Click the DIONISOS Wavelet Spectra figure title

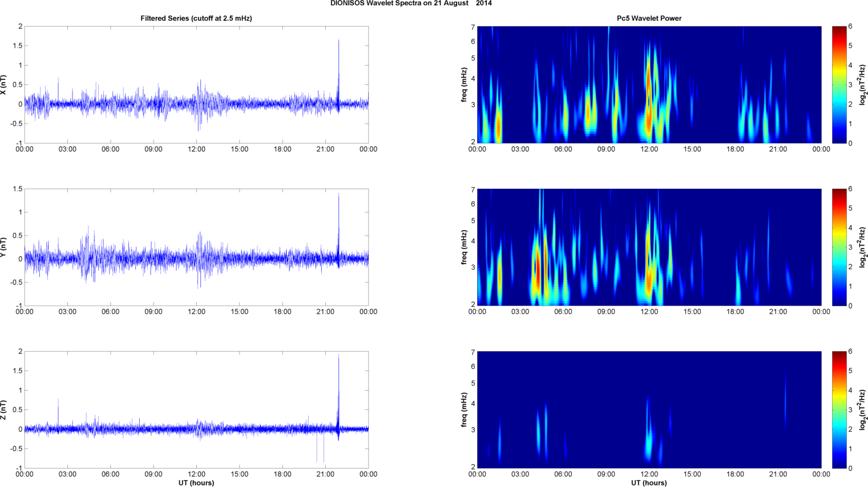(x=411, y=3)
